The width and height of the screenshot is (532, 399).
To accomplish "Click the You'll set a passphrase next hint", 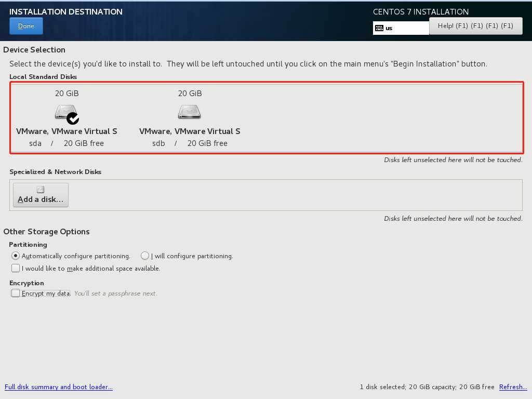I will [115, 293].
